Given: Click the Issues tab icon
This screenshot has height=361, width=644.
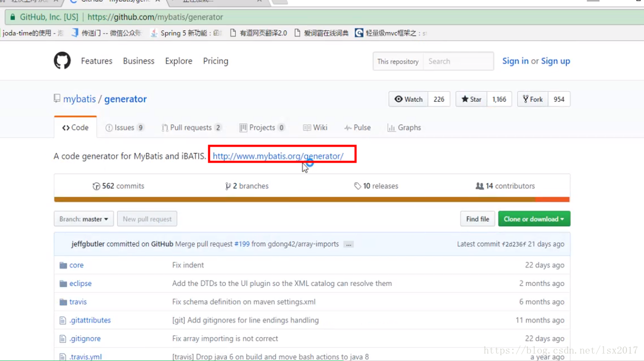Looking at the screenshot, I should coord(109,127).
